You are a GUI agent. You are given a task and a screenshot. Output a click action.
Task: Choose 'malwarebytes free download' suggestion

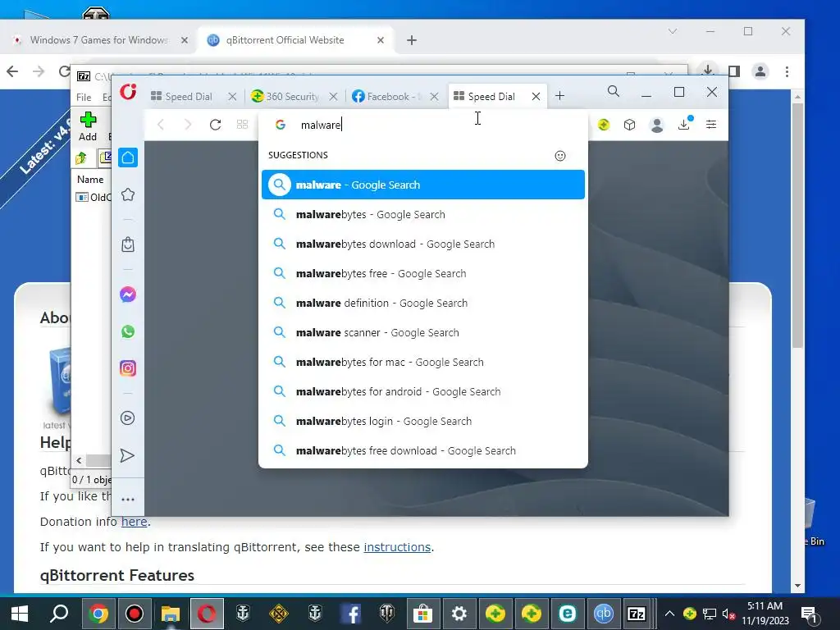423,450
